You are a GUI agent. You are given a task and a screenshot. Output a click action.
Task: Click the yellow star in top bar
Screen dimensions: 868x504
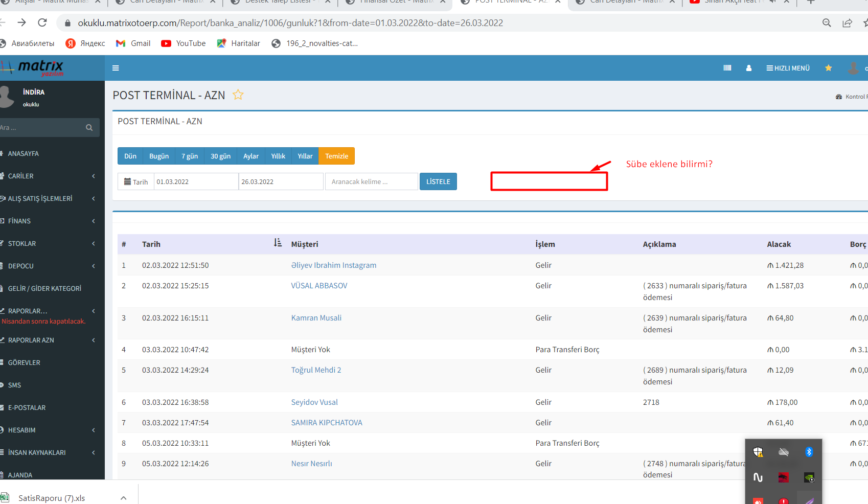(x=828, y=68)
